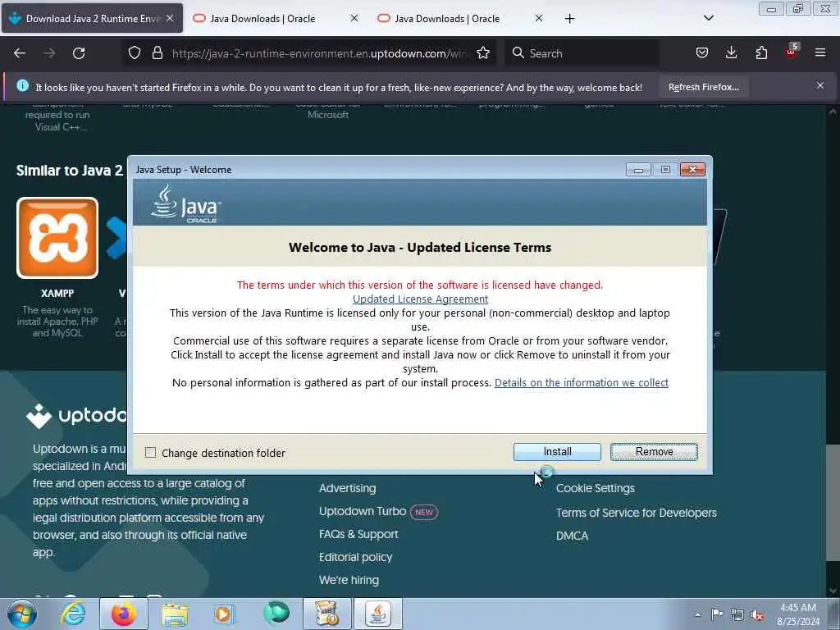Close the third Java Downloads tab
The height and width of the screenshot is (630, 840).
(x=539, y=18)
